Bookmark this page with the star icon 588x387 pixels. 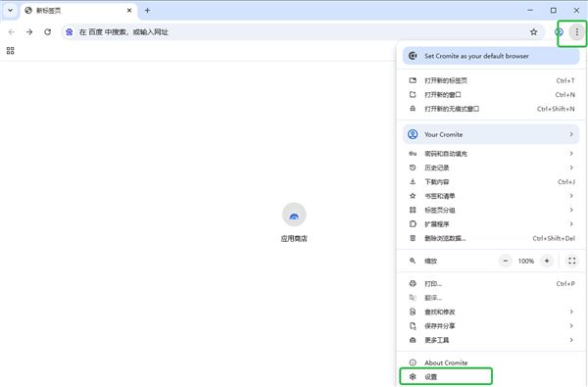tap(534, 32)
